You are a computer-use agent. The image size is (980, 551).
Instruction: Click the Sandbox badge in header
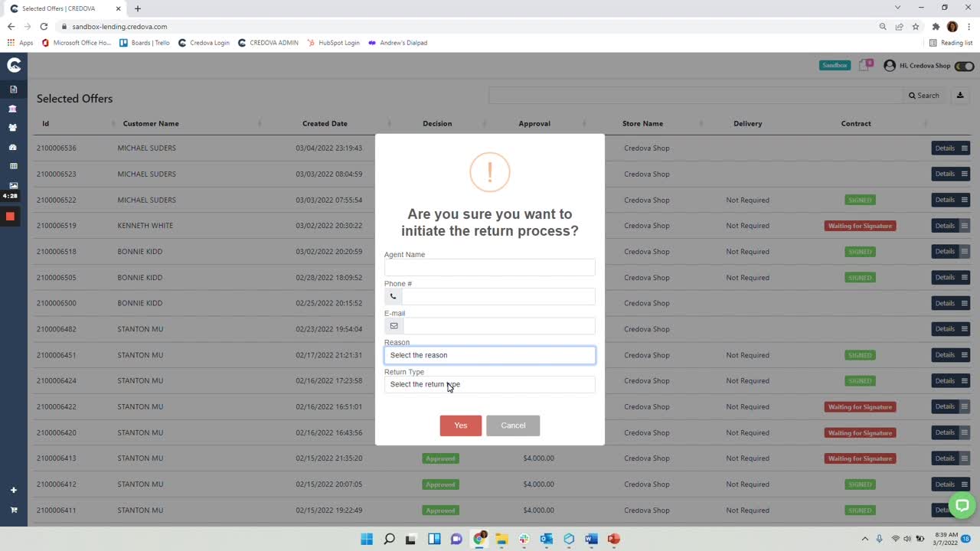835,66
